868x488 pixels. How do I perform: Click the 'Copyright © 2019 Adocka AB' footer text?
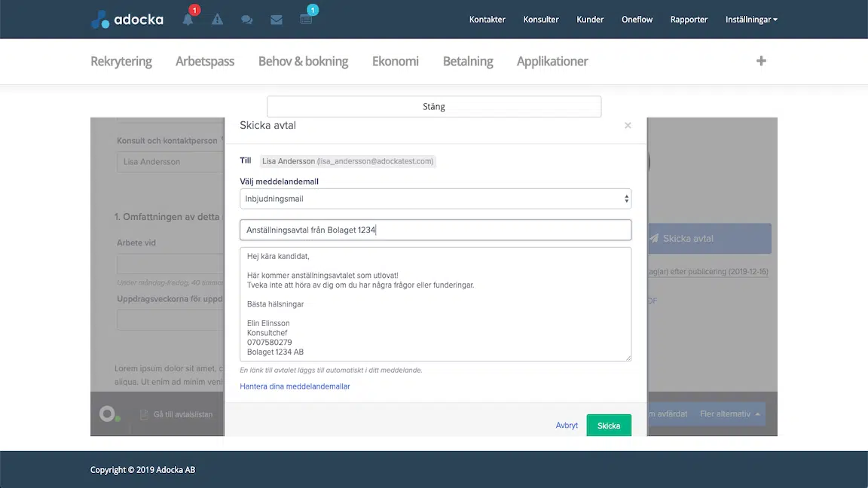pos(143,470)
